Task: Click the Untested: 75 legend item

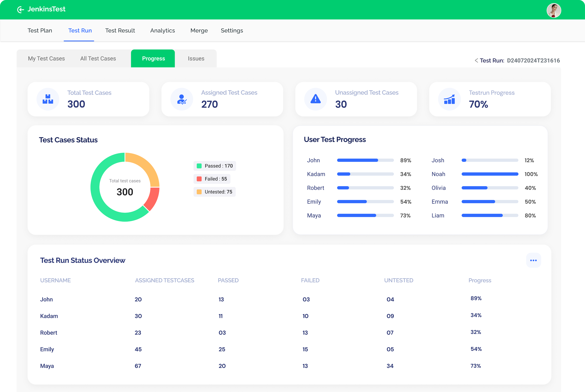Action: coord(215,192)
